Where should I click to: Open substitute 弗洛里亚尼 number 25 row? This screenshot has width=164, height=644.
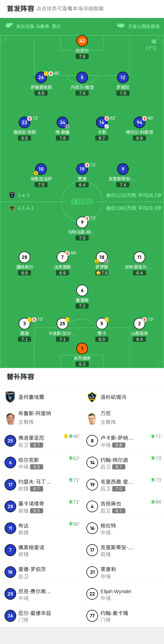point(41,441)
